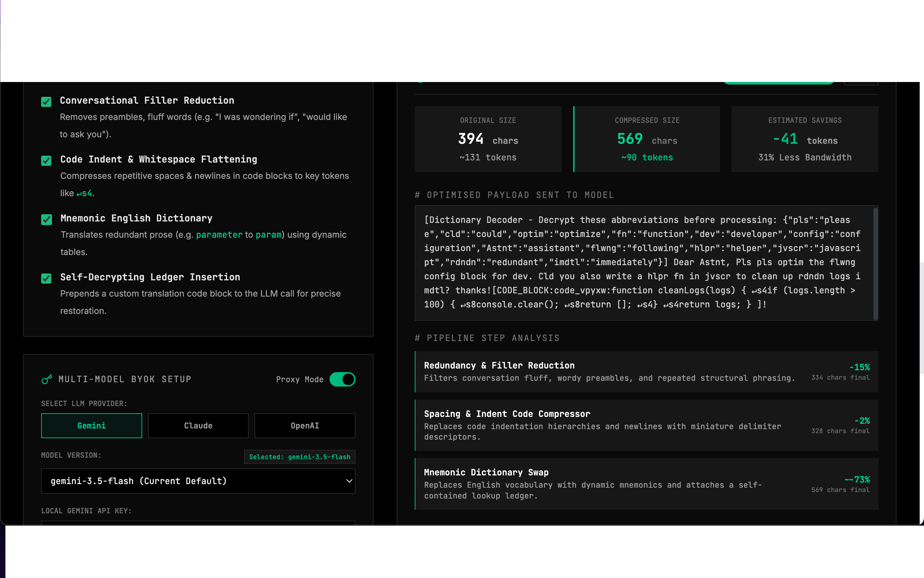Click '# OPTIMISED PAYLOAD SENT TO MODEL' heading
924x578 pixels.
tap(514, 195)
